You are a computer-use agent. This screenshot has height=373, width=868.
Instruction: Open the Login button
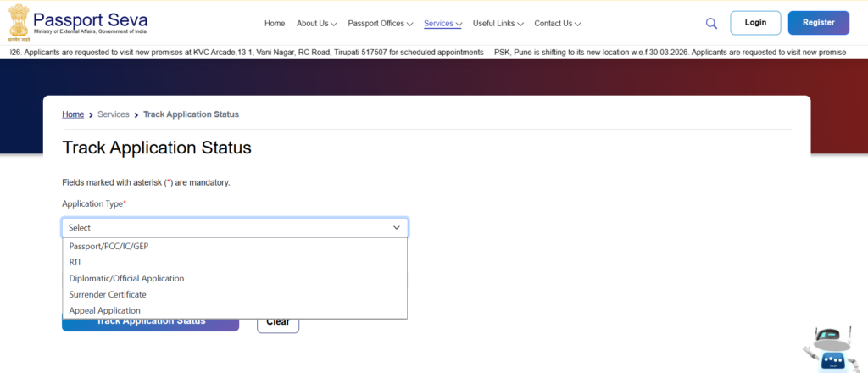[755, 23]
